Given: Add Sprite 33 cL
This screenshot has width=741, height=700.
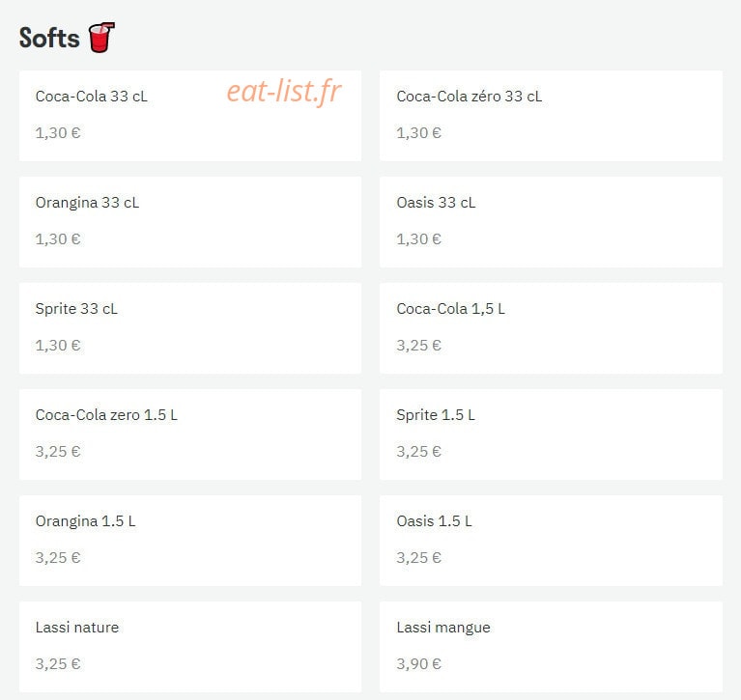Looking at the screenshot, I should [190, 328].
